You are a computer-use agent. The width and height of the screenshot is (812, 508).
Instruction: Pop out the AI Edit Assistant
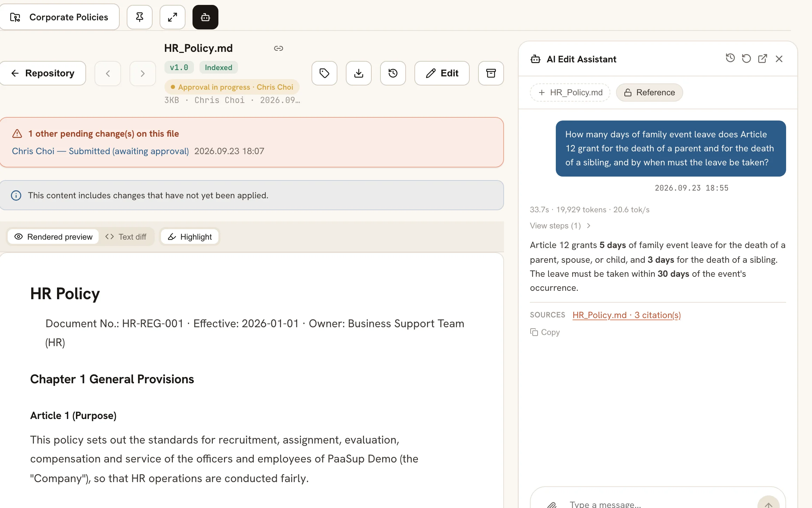click(763, 59)
